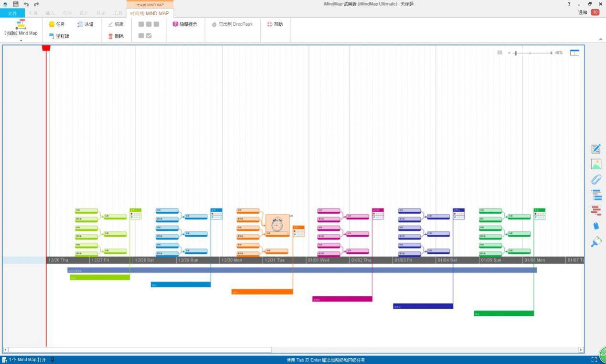This screenshot has height=364, width=606.
Task: Click the 编辑 (edit) pencil button
Action: point(116,24)
